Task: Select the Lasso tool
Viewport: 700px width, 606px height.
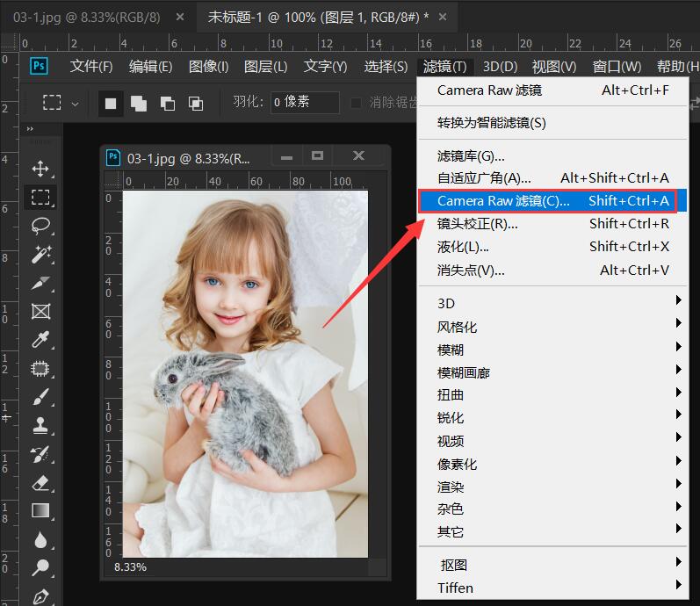Action: (40, 226)
